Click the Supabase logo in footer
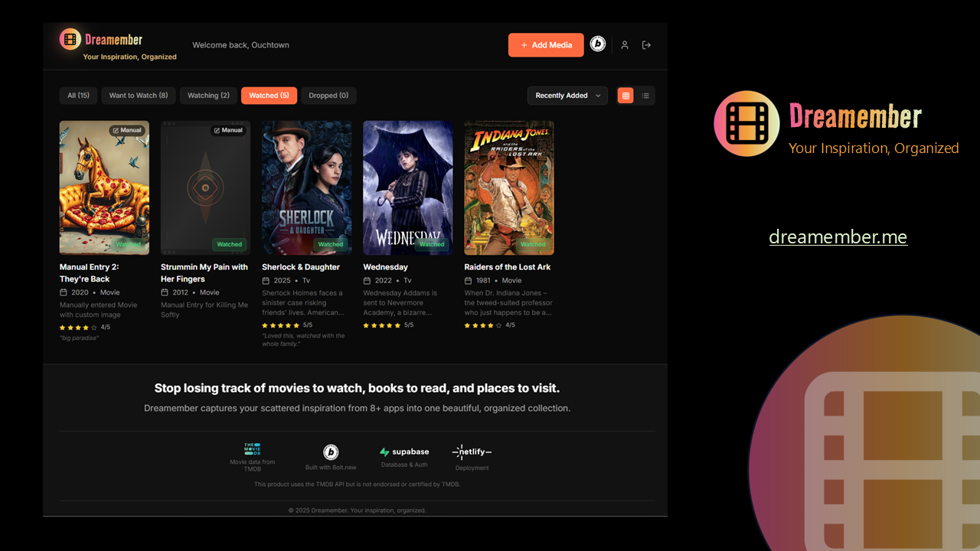The height and width of the screenshot is (551, 980). coord(404,452)
